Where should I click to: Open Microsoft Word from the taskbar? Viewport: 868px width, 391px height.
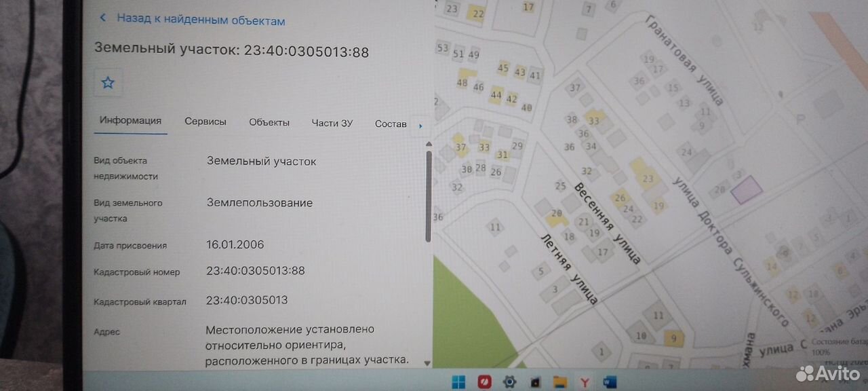[x=609, y=381]
